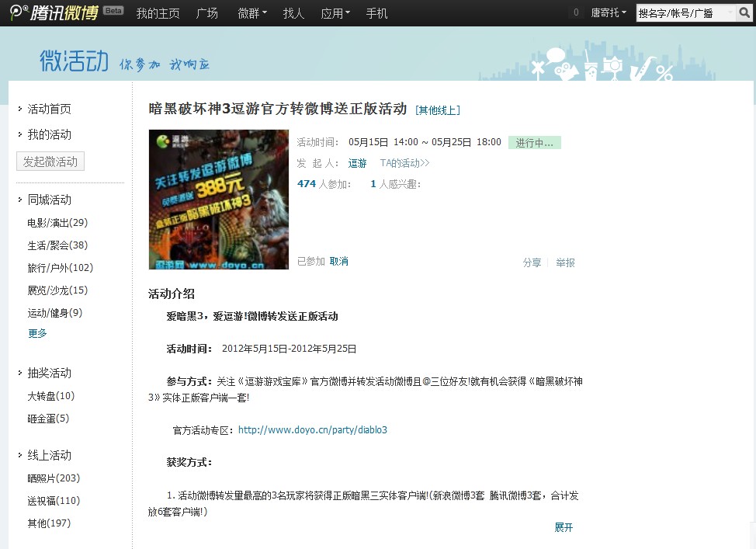
Task: Click the 分享 link
Action: pyautogui.click(x=532, y=263)
